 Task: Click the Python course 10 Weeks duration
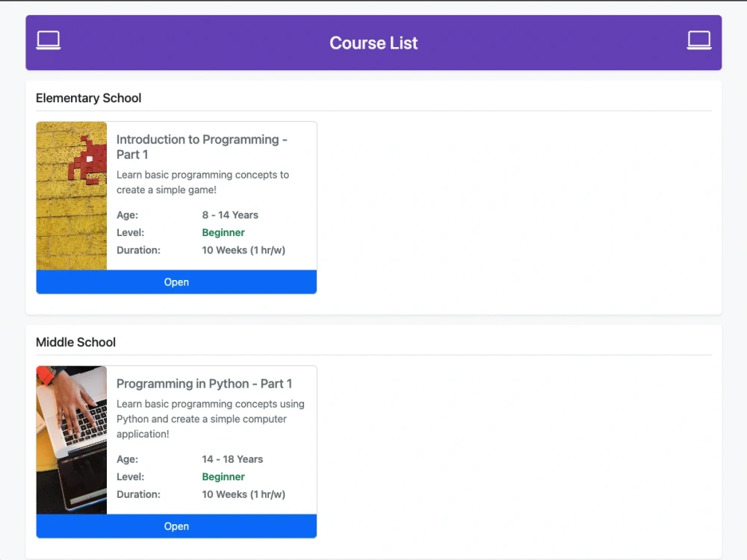pyautogui.click(x=243, y=494)
